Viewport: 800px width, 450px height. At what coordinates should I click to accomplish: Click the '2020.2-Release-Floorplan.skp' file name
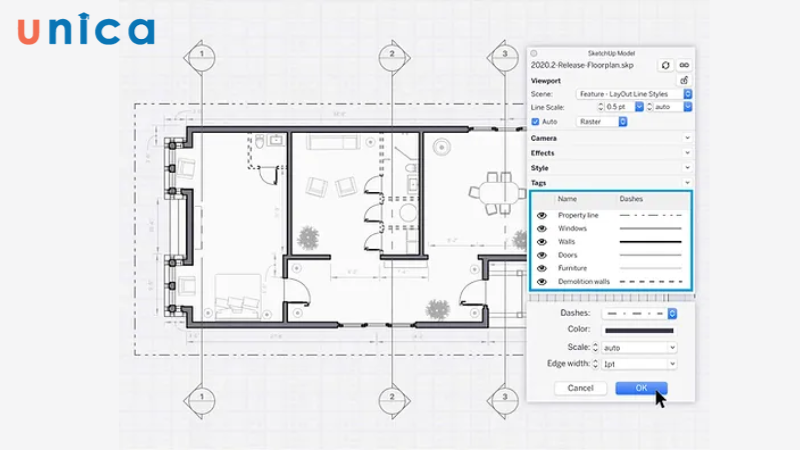(x=582, y=65)
